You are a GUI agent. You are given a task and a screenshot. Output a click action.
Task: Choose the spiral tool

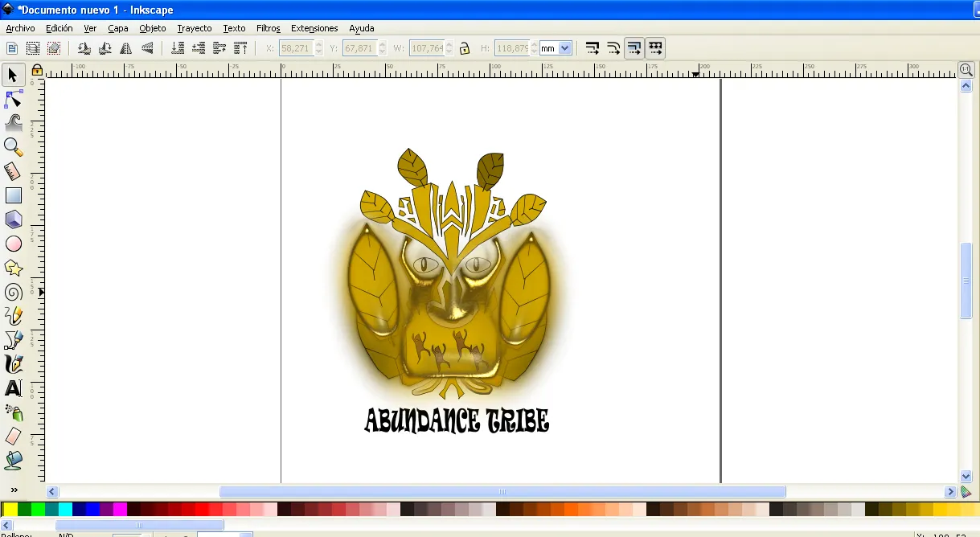(14, 292)
